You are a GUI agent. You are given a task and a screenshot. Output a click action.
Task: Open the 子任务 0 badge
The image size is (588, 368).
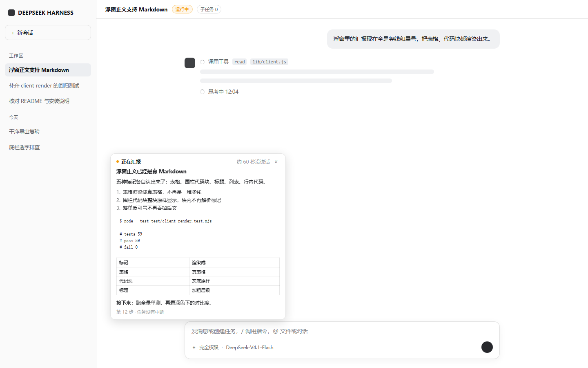pyautogui.click(x=209, y=9)
